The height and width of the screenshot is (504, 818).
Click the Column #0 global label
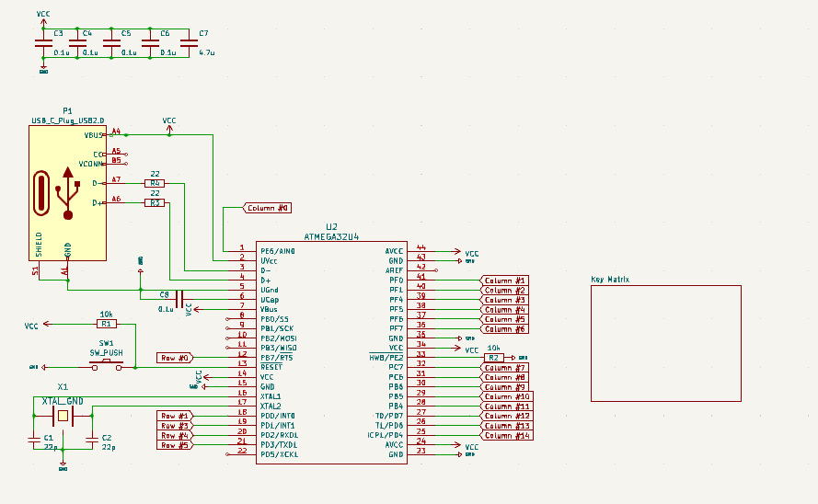point(267,208)
